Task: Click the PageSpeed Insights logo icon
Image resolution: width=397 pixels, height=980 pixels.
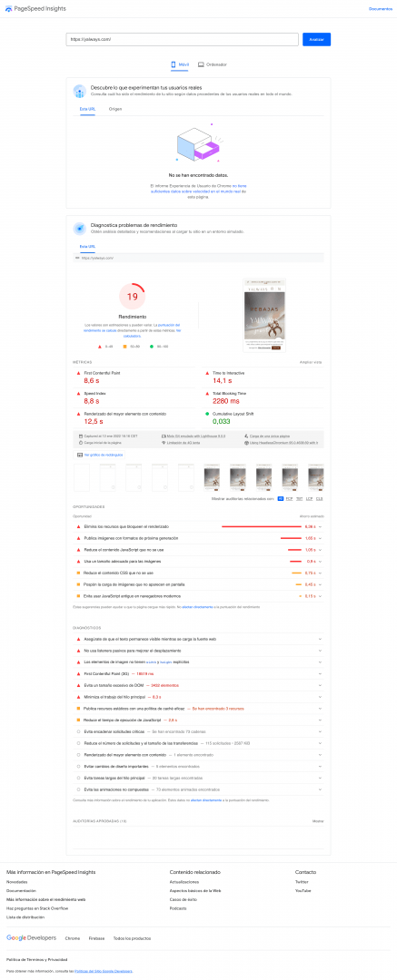Action: click(x=8, y=9)
